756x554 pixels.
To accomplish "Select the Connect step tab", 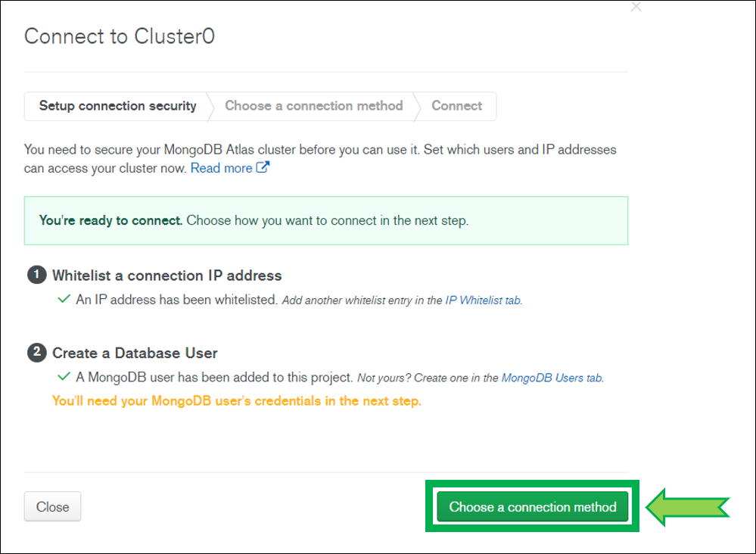I will click(x=456, y=106).
